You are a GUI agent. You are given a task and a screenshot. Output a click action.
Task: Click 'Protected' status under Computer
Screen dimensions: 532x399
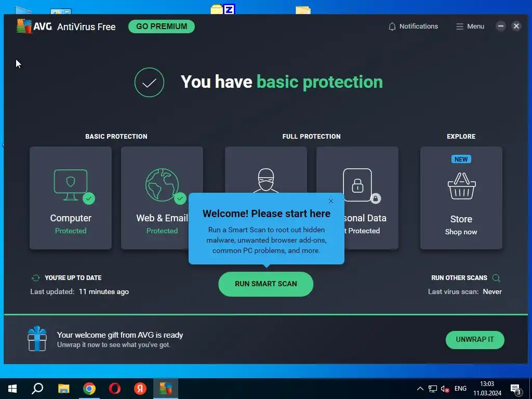[x=71, y=231]
